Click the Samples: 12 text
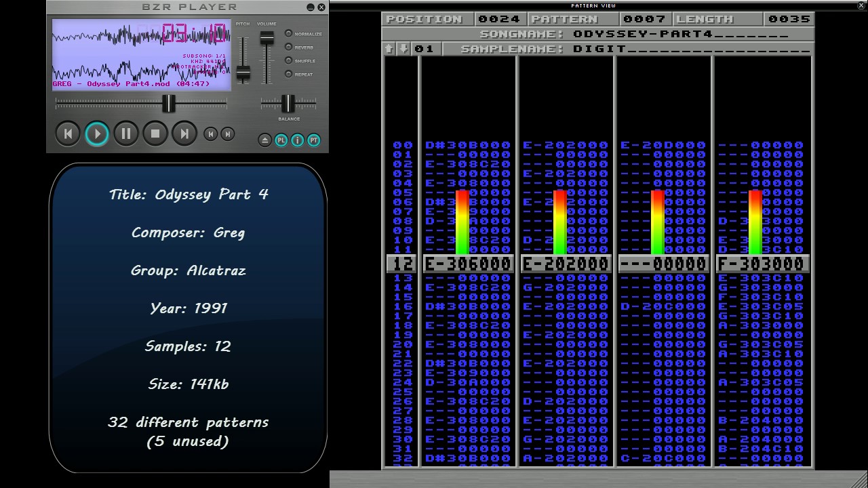The image size is (868, 488). click(189, 346)
